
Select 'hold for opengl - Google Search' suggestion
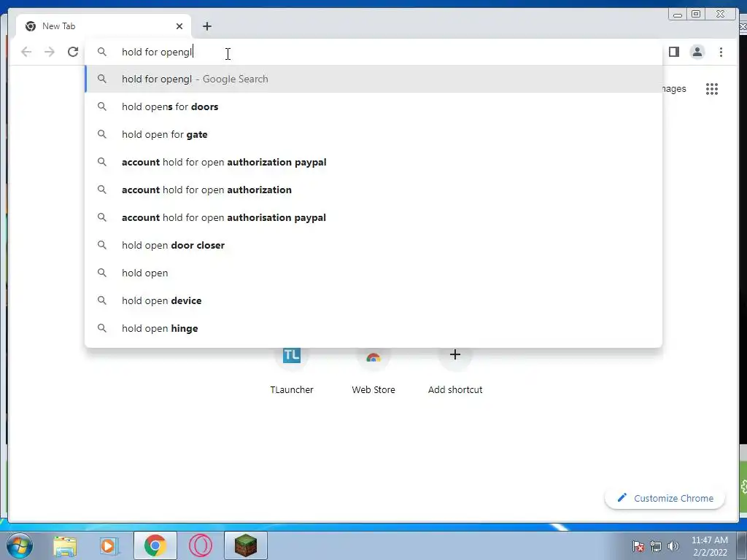coord(373,79)
